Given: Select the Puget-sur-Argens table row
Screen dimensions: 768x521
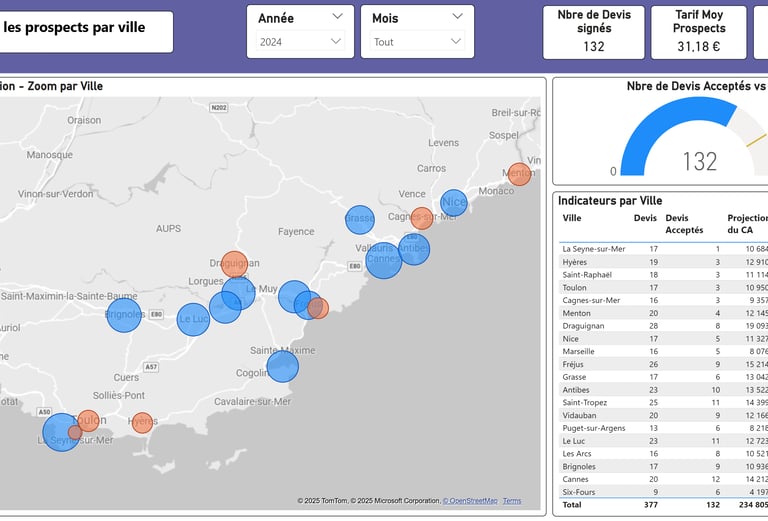Looking at the screenshot, I should [664, 428].
